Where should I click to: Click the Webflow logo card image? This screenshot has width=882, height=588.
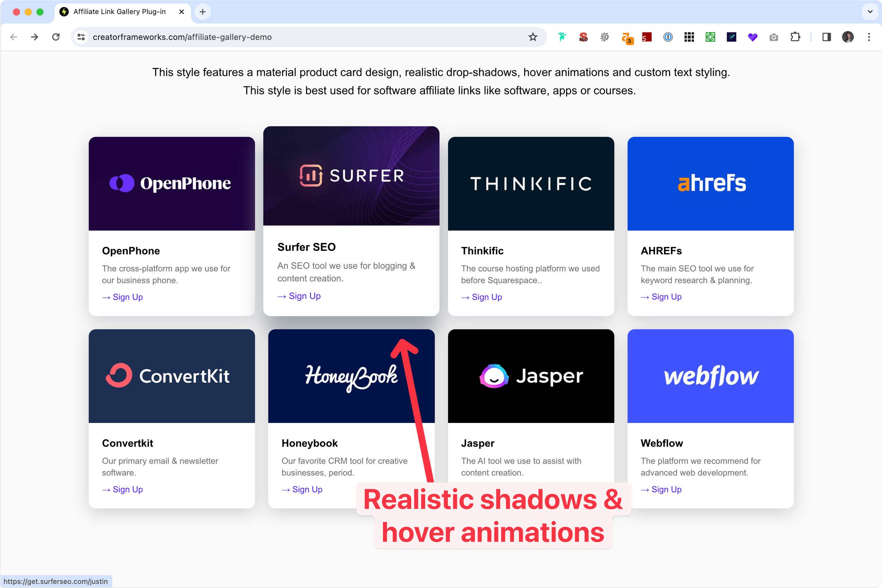point(710,376)
